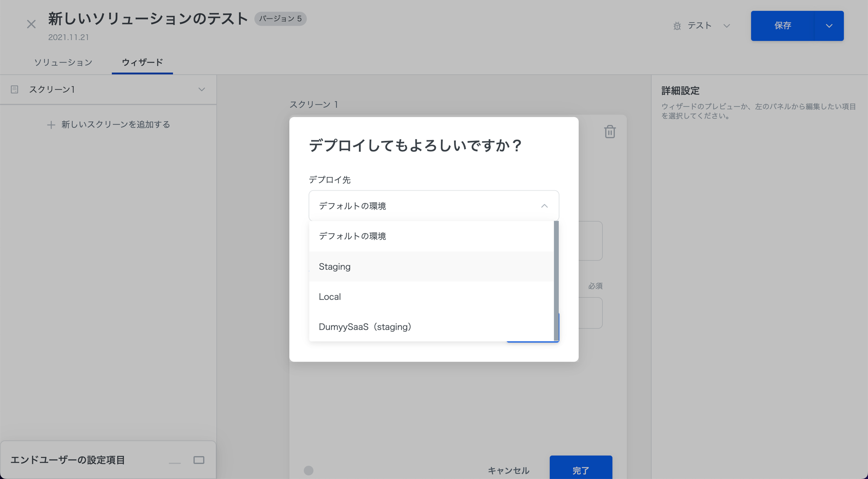This screenshot has height=479, width=868.
Task: Collapse the デプロイ先 combo box
Action: coord(544,206)
